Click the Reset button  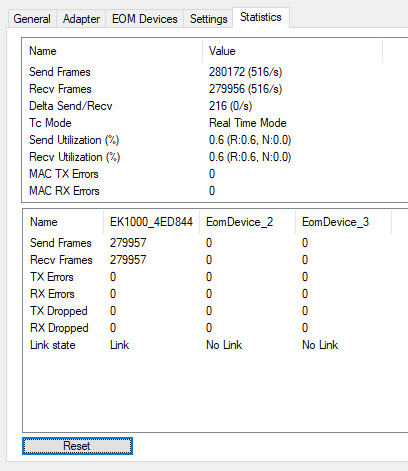tap(77, 446)
